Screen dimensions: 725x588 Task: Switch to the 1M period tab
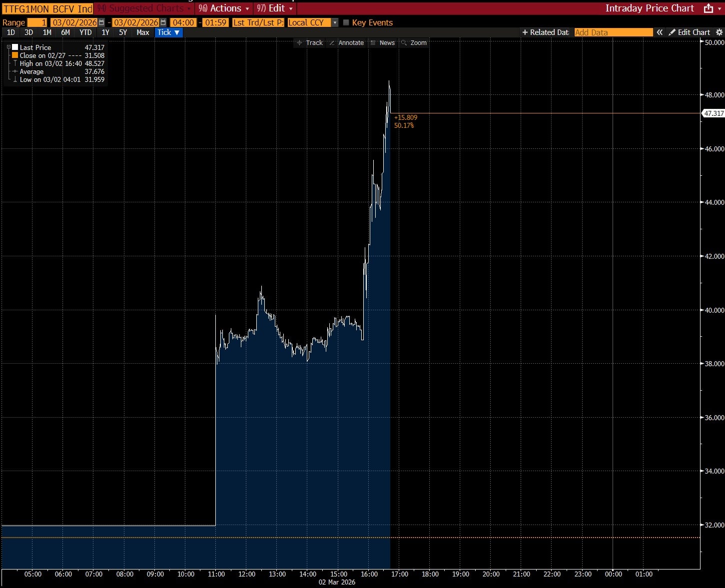coord(47,32)
